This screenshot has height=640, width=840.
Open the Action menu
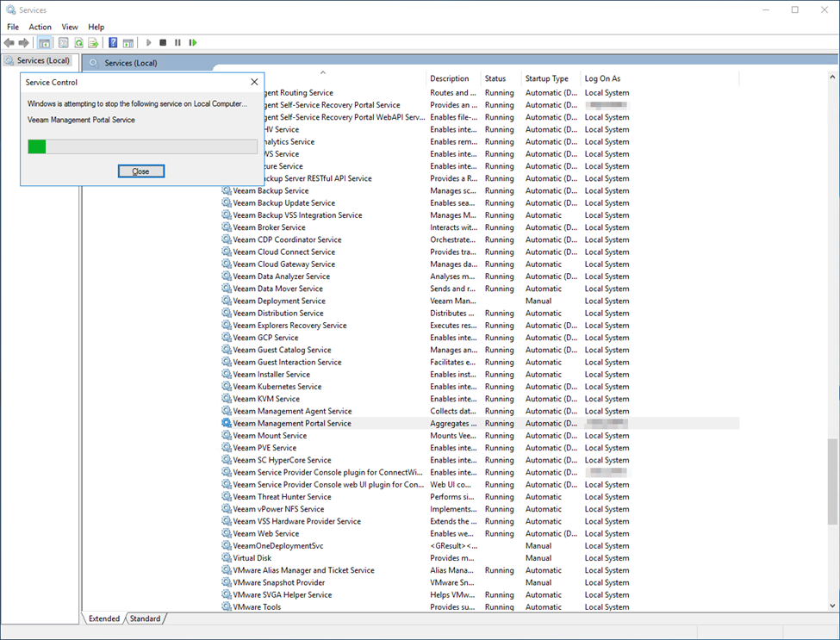coord(40,27)
